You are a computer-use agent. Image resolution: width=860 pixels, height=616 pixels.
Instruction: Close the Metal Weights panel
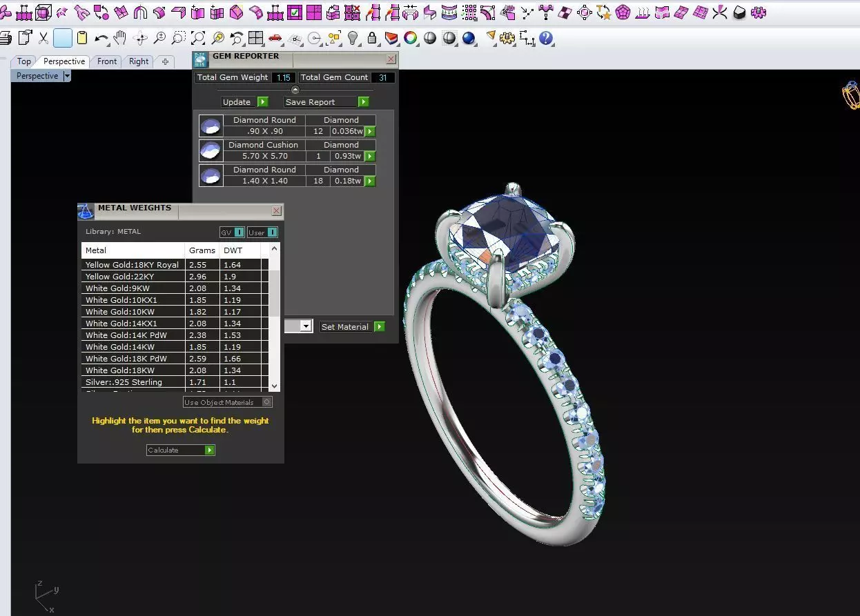coord(277,211)
